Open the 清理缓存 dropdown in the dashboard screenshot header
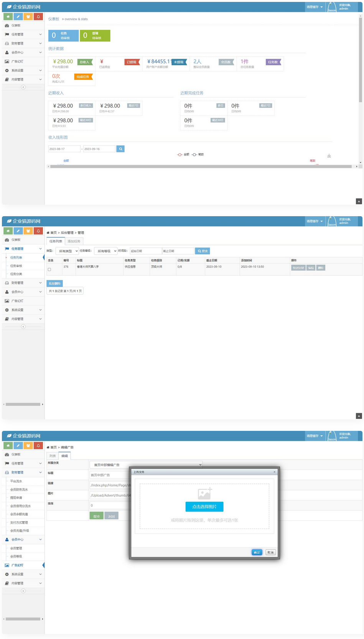This screenshot has height=639, width=364. 315,7
